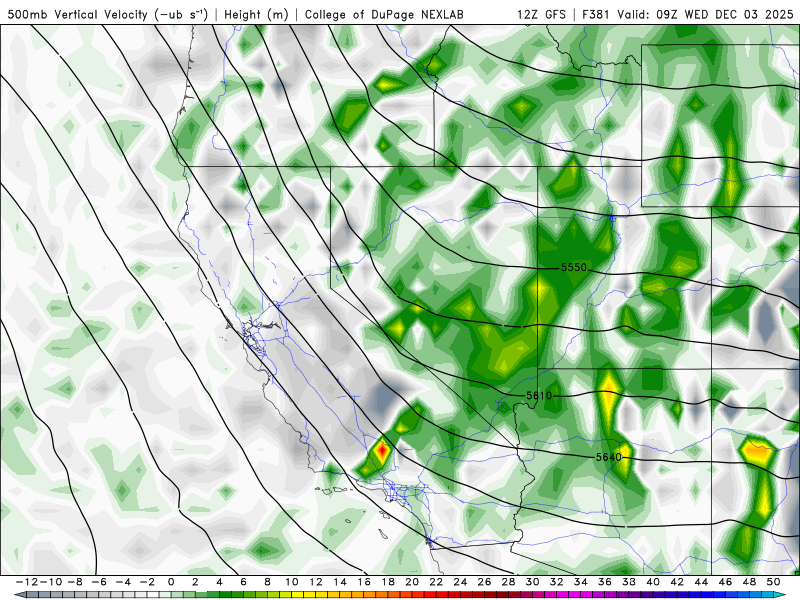Select the 5550 height contour label
800x600 pixels.
(x=573, y=267)
